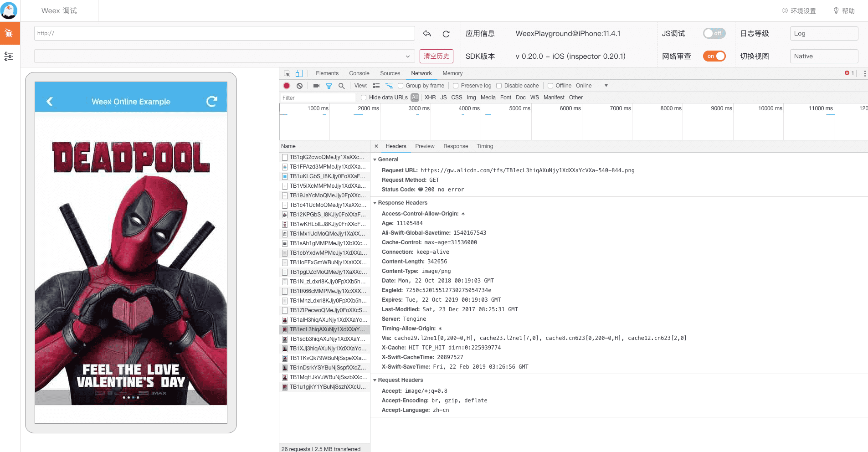The width and height of the screenshot is (868, 452).
Task: Click the red error count indicator
Action: coord(849,73)
